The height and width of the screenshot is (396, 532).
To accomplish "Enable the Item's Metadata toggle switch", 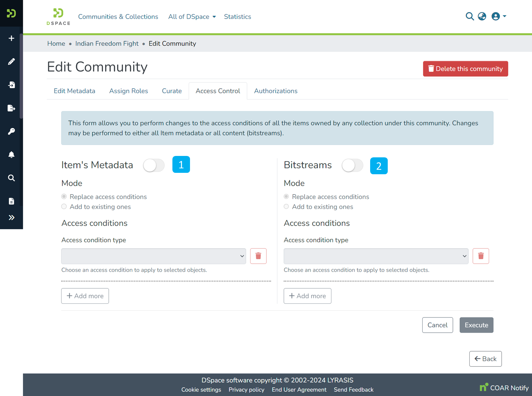I will tap(154, 165).
